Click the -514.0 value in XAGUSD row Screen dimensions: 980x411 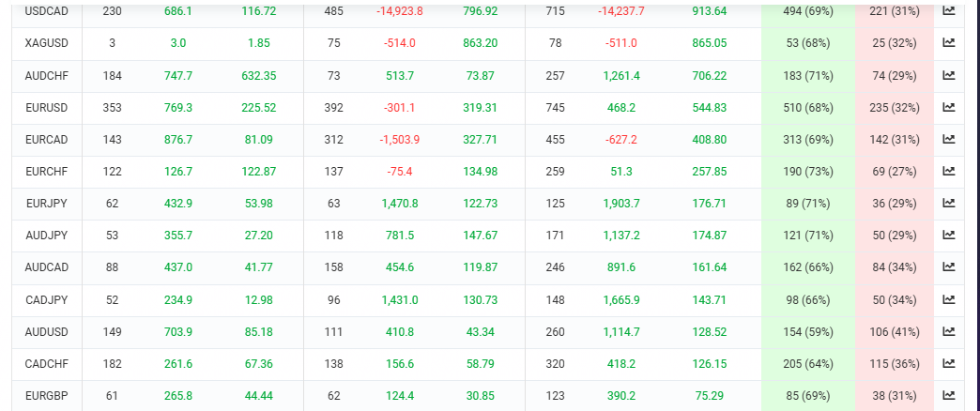pyautogui.click(x=399, y=44)
